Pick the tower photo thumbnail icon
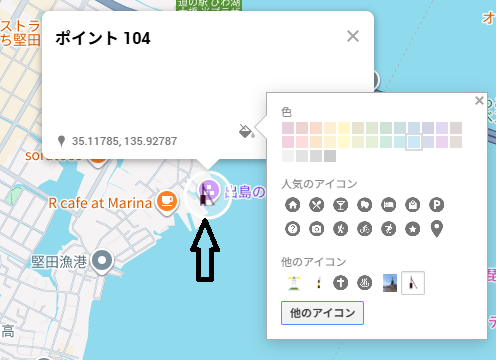 pos(390,283)
